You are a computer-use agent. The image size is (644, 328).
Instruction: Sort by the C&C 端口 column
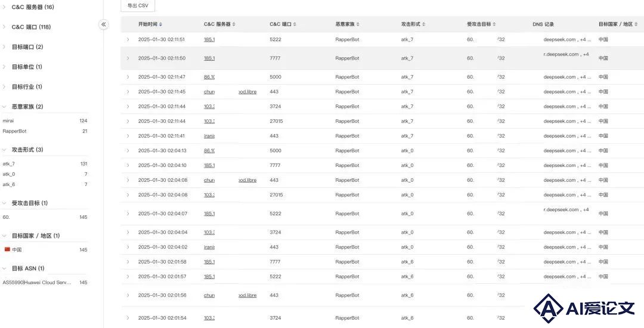(x=295, y=24)
